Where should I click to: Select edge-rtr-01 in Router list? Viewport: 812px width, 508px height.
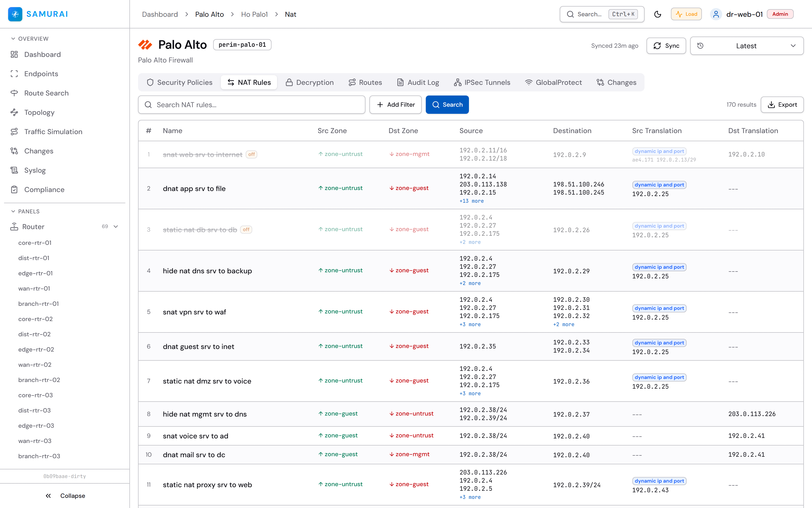point(36,273)
